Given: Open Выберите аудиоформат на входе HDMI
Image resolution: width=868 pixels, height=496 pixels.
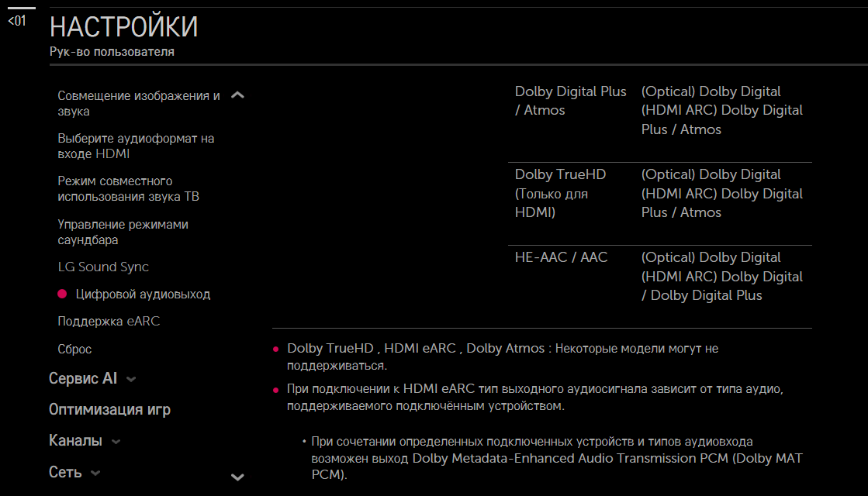Looking at the screenshot, I should pos(136,146).
